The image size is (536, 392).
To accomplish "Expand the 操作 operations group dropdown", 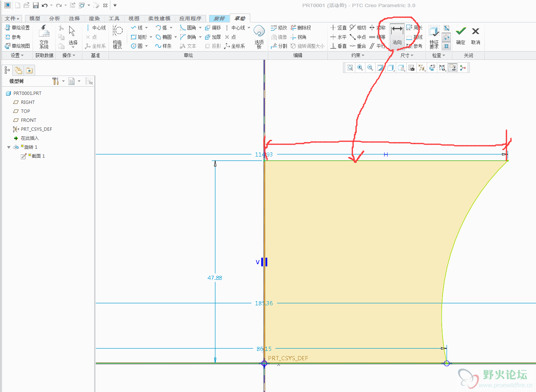I will 69,55.
